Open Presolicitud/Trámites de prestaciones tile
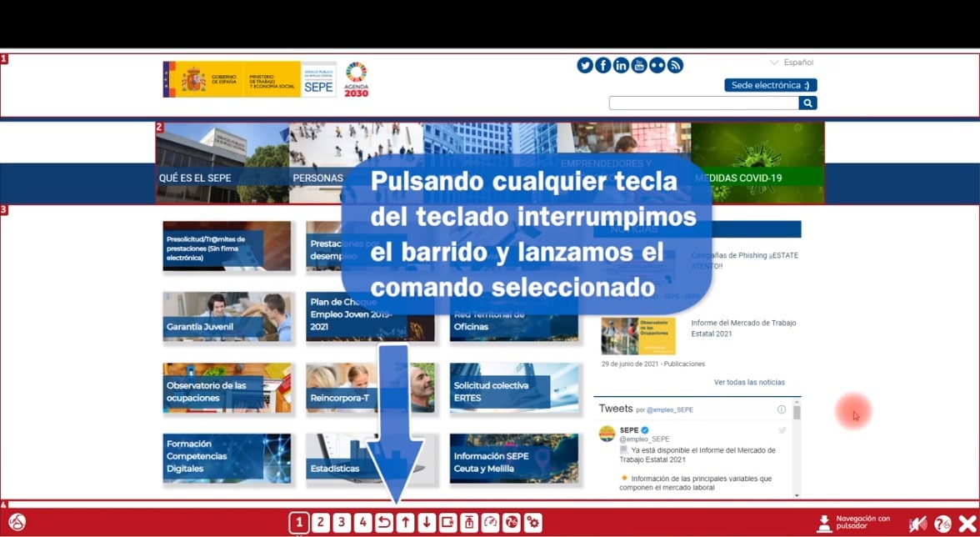The width and height of the screenshot is (980, 537). pyautogui.click(x=227, y=246)
